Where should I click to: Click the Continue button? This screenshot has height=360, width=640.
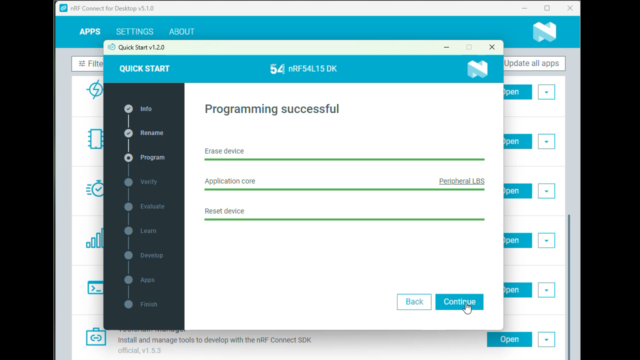point(459,302)
